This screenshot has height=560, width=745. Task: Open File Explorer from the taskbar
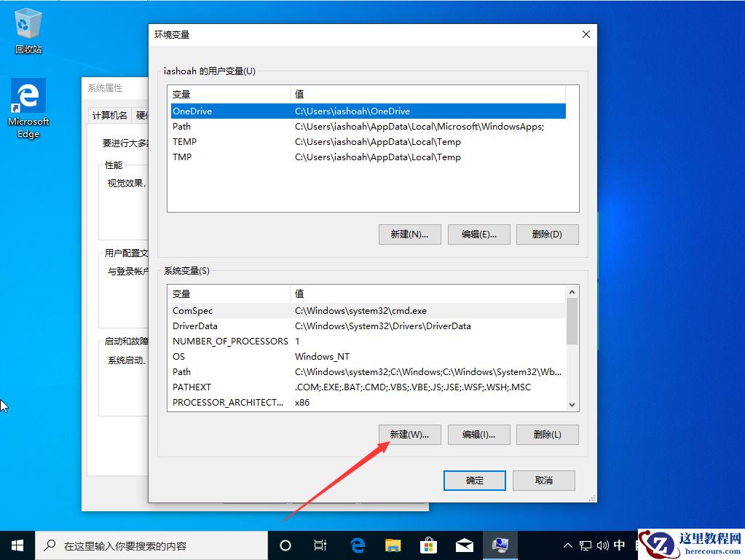393,545
